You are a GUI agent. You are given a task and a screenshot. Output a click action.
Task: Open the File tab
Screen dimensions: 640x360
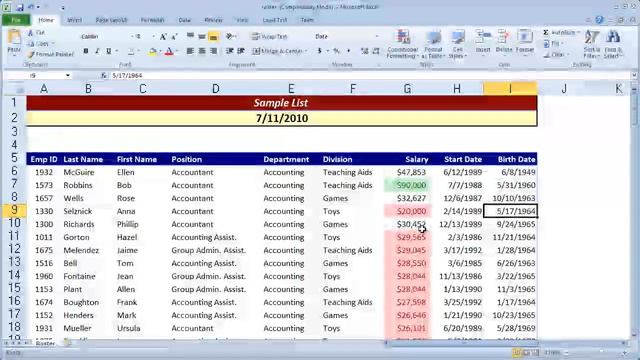click(16, 20)
